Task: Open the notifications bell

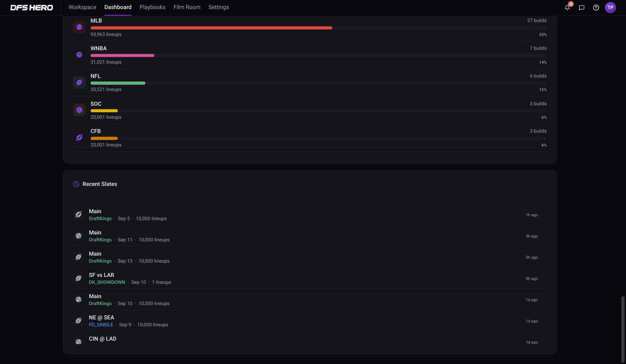Action: 567,7
